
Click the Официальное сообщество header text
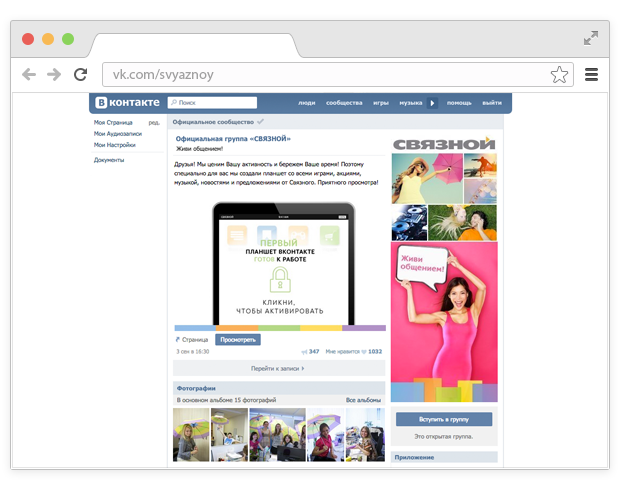[x=213, y=122]
